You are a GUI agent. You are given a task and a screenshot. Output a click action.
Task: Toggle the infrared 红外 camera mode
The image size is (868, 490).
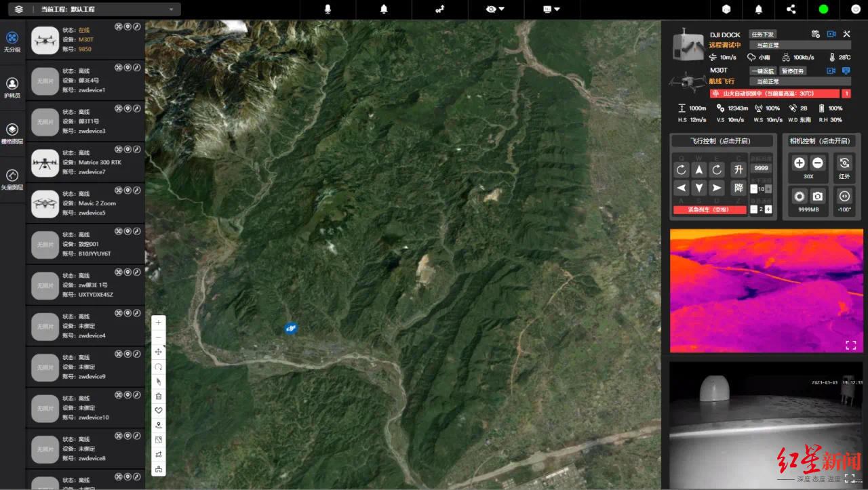click(844, 163)
